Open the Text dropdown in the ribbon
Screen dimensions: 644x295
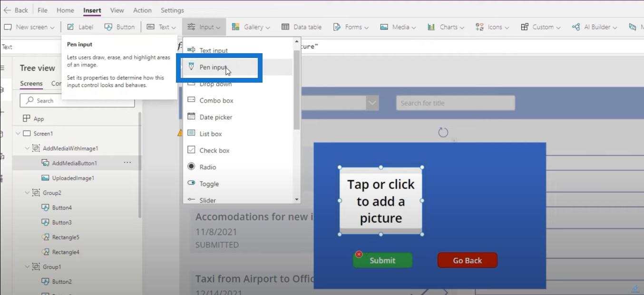click(161, 27)
